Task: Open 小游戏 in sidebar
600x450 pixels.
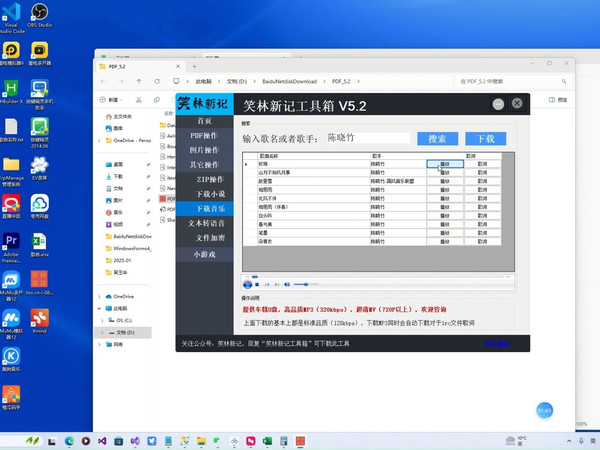Action: [204, 254]
